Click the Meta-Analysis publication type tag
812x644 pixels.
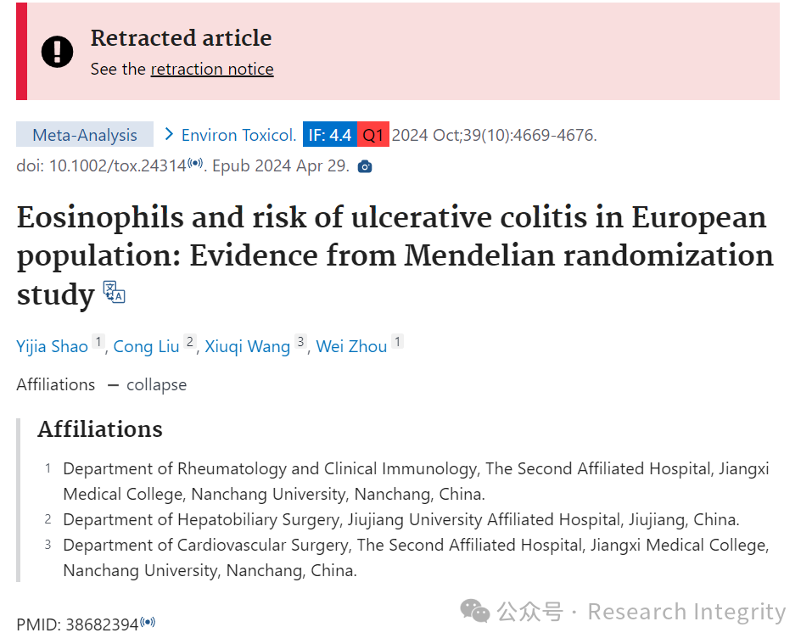tap(85, 135)
